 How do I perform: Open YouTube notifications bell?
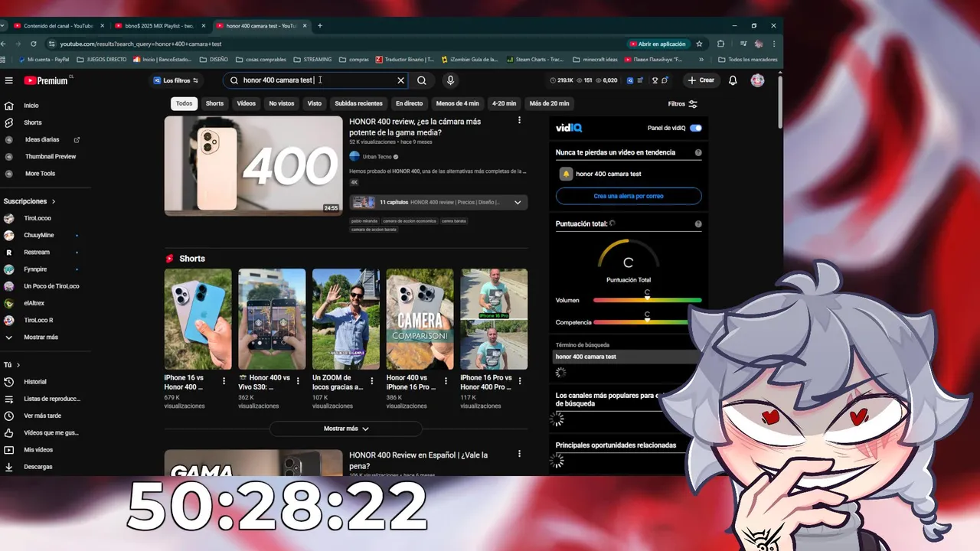733,80
